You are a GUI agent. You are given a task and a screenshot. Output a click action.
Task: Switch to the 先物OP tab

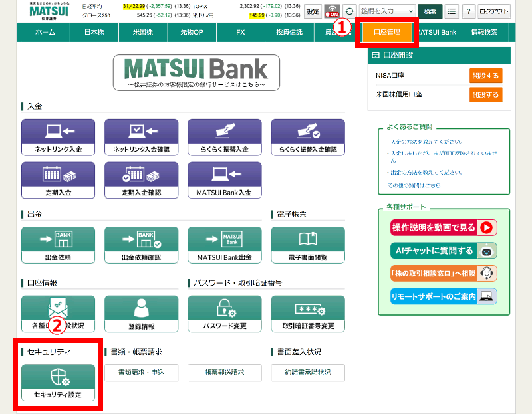pyautogui.click(x=192, y=32)
